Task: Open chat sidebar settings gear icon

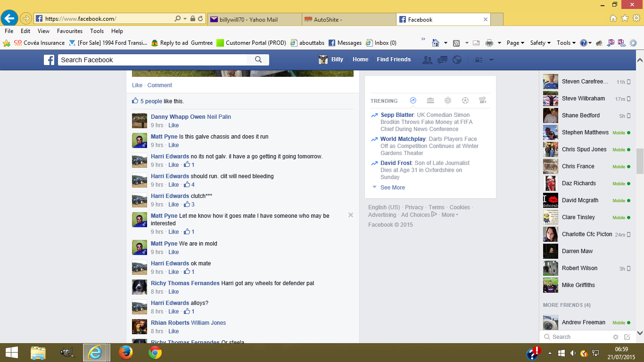Action: point(615,337)
